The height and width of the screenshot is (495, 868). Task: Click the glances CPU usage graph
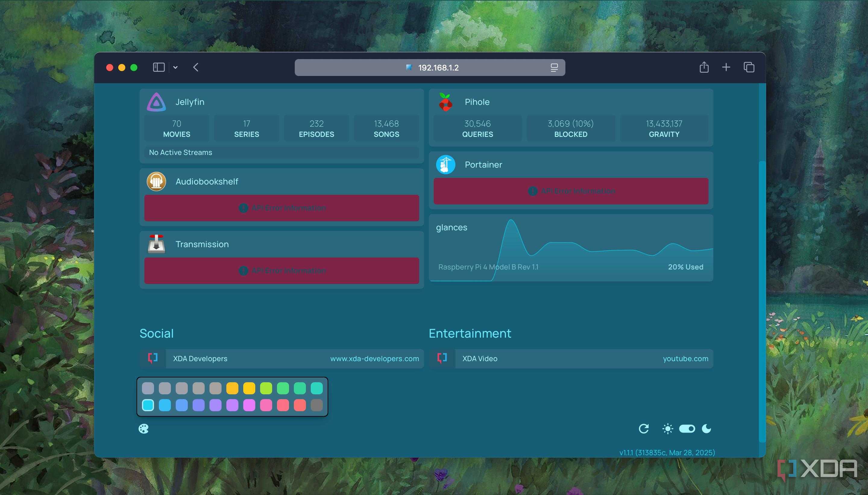571,248
